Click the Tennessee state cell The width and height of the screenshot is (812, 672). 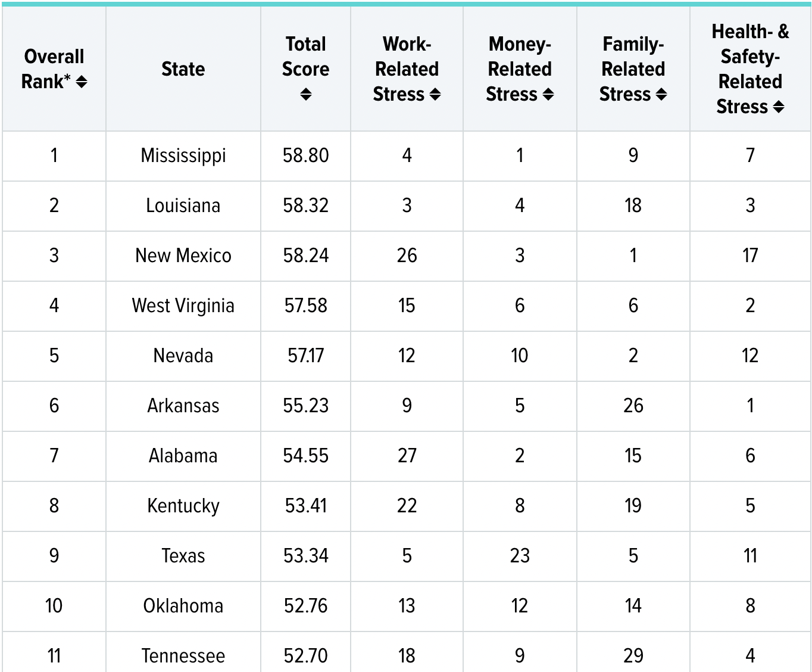(183, 656)
